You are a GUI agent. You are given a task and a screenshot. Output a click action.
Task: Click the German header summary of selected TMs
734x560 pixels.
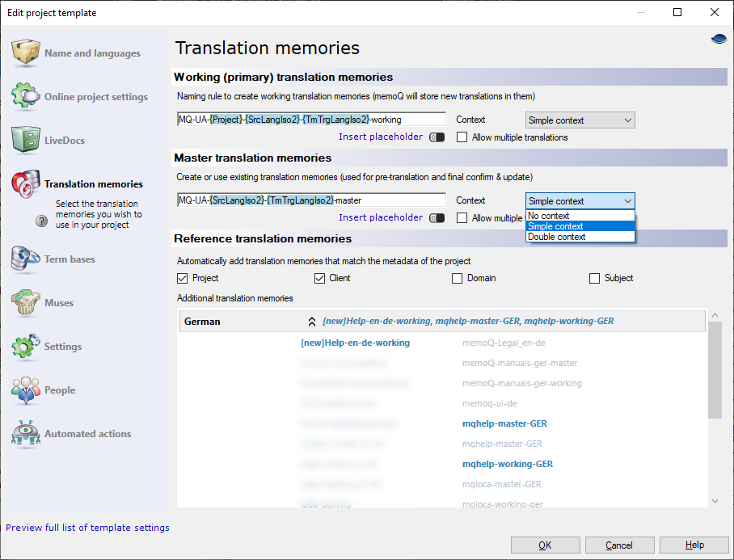click(468, 321)
